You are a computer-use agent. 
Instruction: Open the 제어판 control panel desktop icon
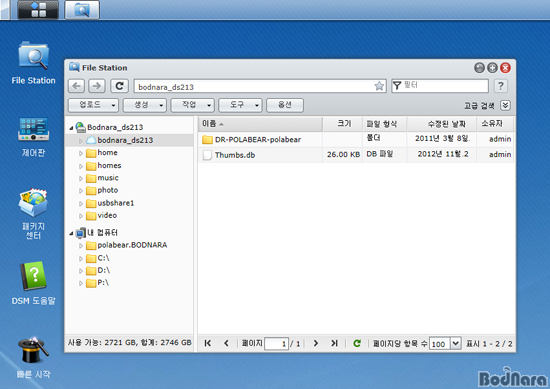33,137
